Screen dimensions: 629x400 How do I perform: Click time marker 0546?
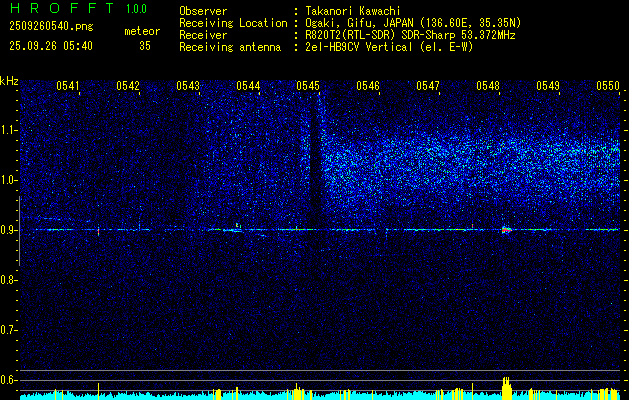coord(368,85)
